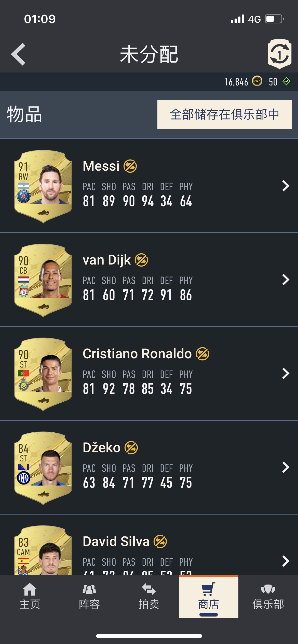Go to the 俱乐部 club tab

tap(268, 597)
